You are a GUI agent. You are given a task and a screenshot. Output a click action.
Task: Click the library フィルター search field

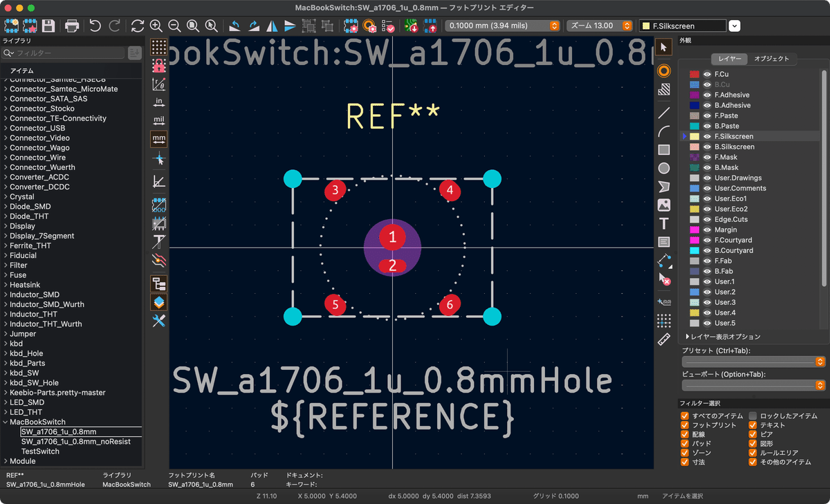pos(64,53)
